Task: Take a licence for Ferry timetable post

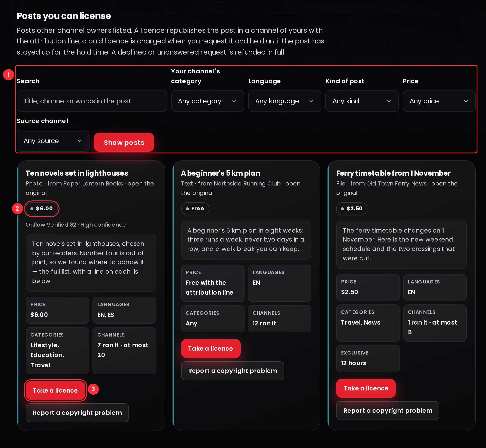Action: 366,388
